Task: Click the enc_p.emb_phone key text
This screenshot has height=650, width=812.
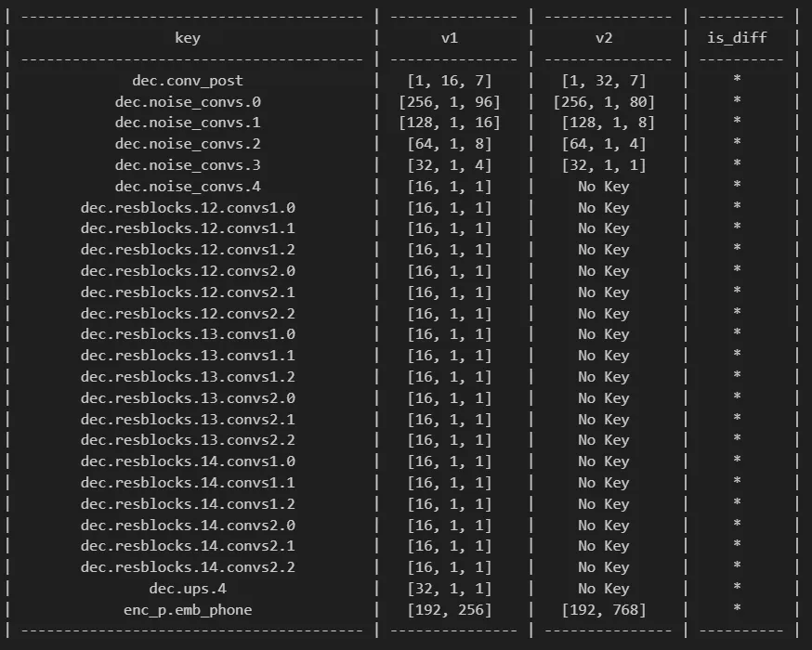Action: click(188, 610)
